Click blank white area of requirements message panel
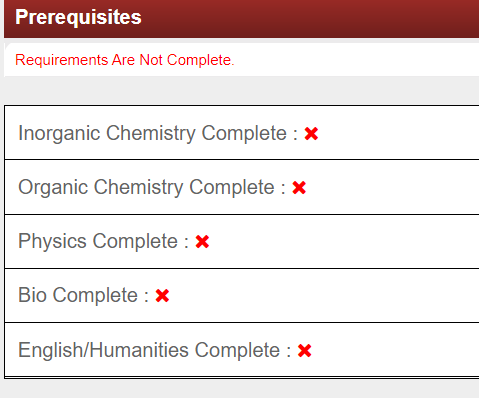 (x=357, y=60)
